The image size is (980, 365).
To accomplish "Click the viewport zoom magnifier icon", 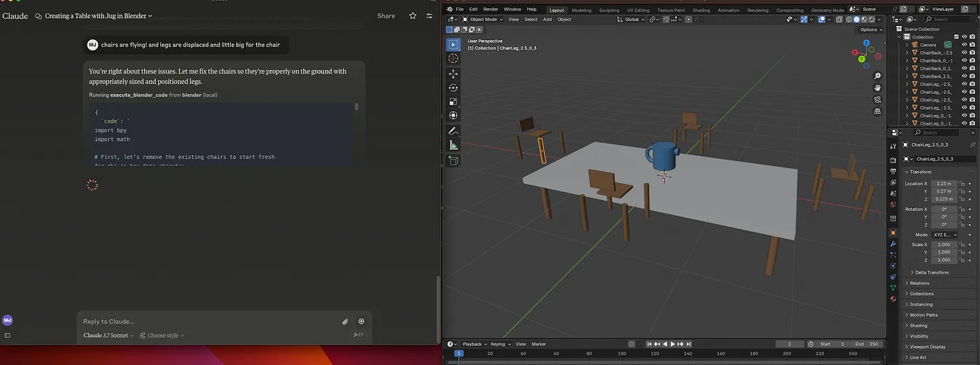I will 878,76.
